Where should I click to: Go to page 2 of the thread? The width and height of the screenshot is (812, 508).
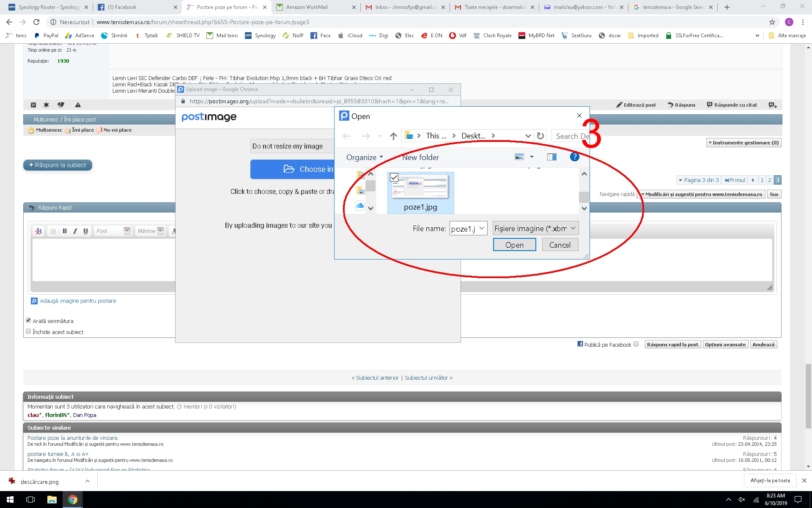(769, 180)
